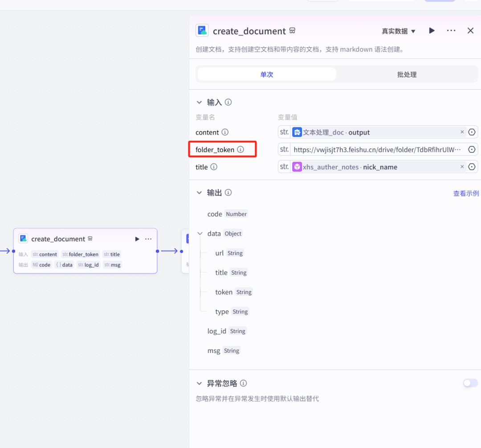The height and width of the screenshot is (448, 481).
Task: Edit the folder_token URL input field
Action: [x=377, y=149]
